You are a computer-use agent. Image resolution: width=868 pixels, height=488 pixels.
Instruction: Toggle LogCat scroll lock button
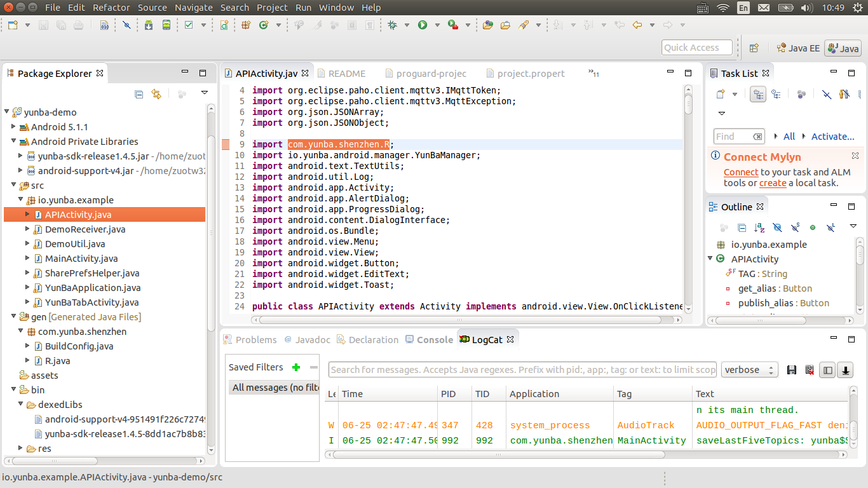pos(845,370)
